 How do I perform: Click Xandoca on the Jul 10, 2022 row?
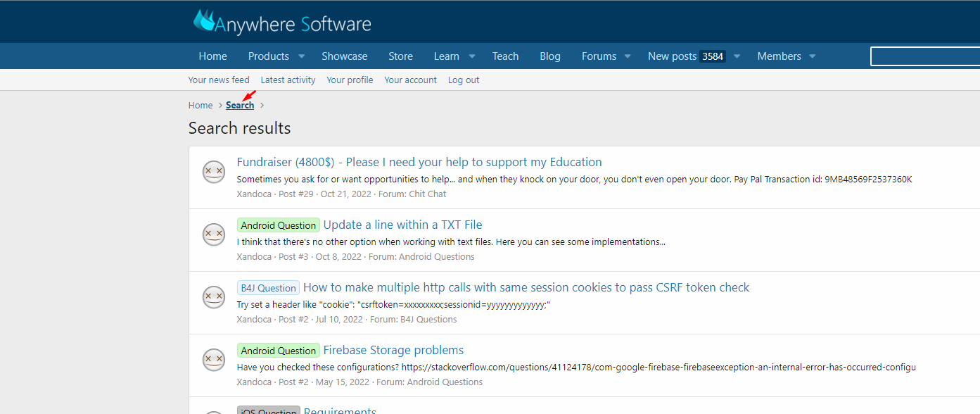tap(254, 319)
